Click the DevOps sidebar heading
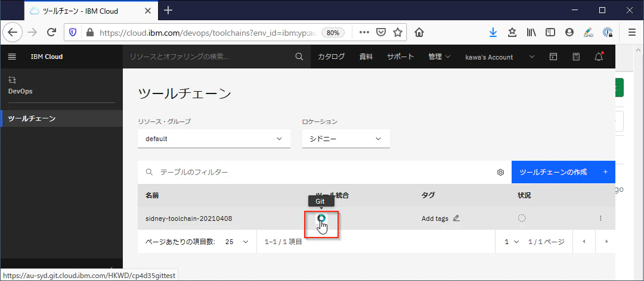 pyautogui.click(x=20, y=91)
